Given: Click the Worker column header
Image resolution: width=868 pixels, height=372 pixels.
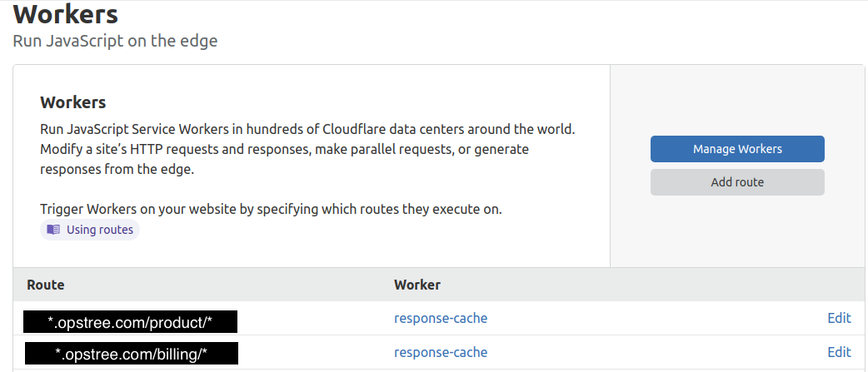Looking at the screenshot, I should coord(417,285).
